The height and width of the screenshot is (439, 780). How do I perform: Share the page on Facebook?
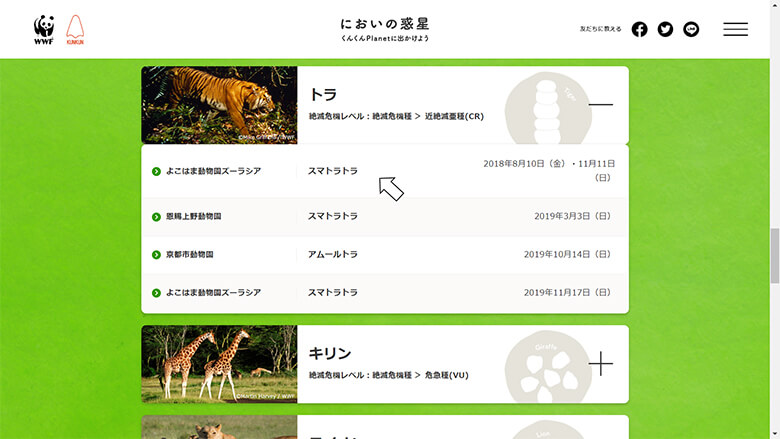pos(639,29)
